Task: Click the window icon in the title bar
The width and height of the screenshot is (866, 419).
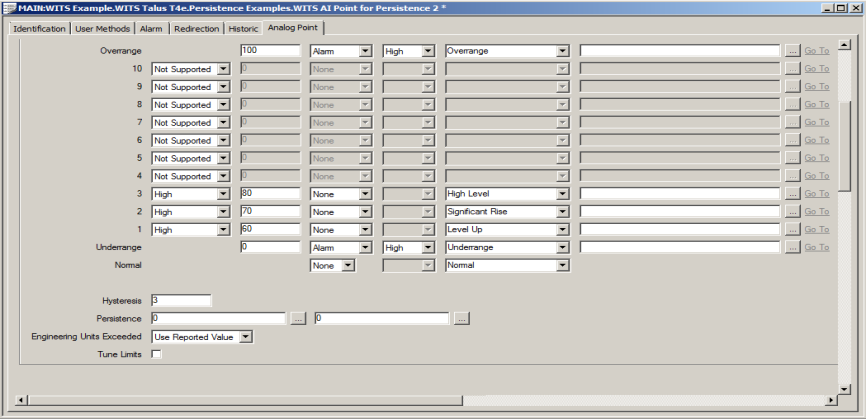Action: (9, 8)
